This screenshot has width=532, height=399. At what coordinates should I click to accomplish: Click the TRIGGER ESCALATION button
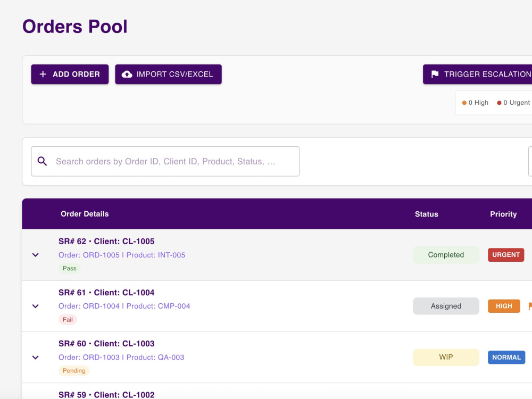477,74
